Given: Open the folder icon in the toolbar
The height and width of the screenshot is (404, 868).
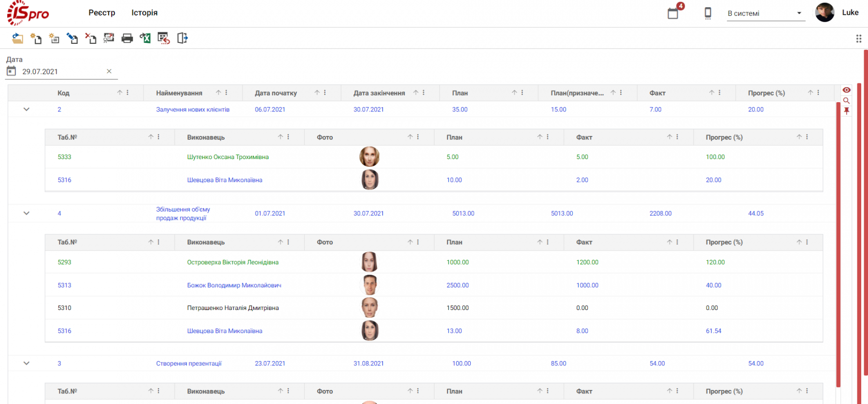Looking at the screenshot, I should 17,38.
